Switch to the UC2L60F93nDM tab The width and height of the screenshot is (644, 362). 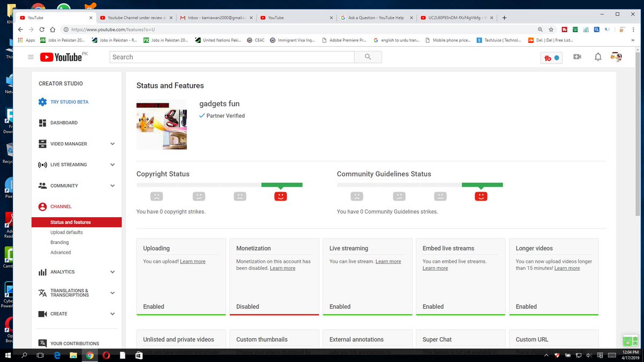click(x=456, y=18)
